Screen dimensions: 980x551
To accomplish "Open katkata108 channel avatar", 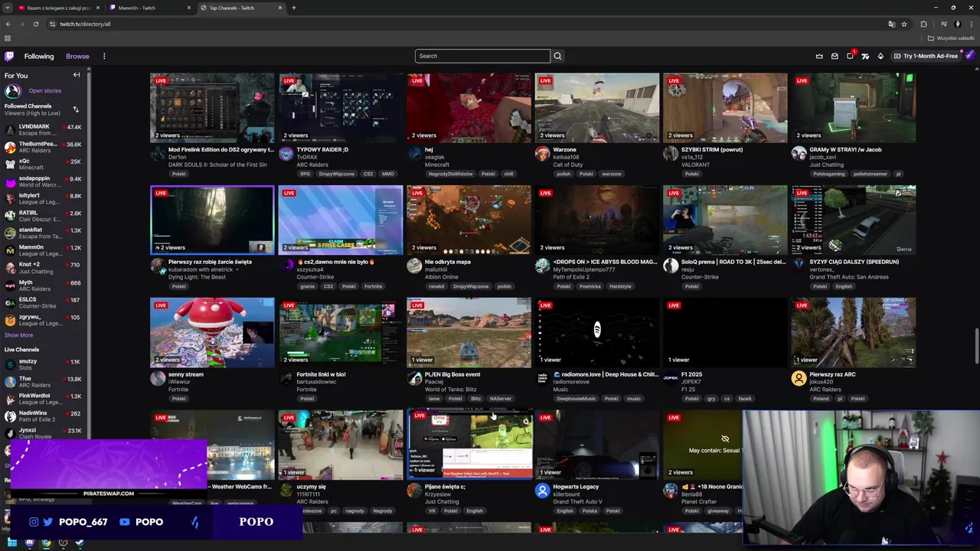I will (542, 154).
